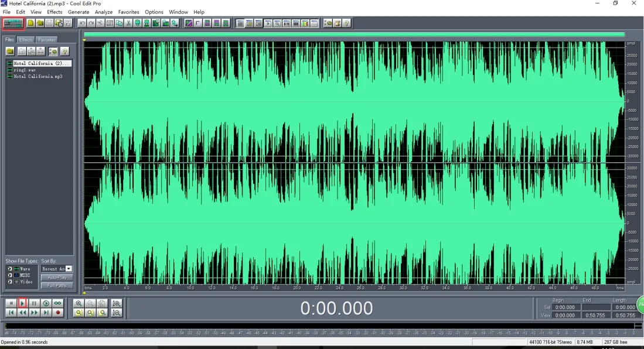Open a file using the Open icon
The height and width of the screenshot is (349, 644).
click(39, 23)
